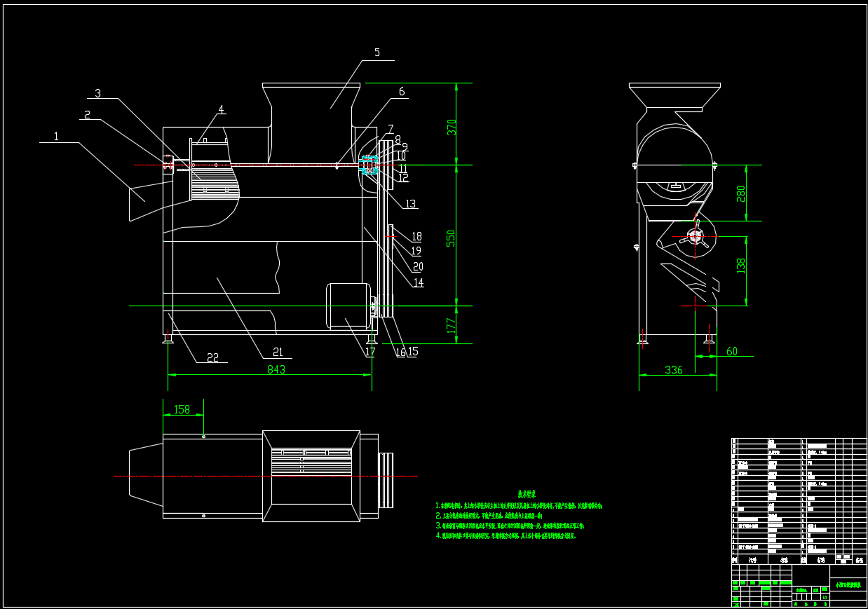Select the motor box in front view
The image size is (868, 609).
[x=348, y=306]
